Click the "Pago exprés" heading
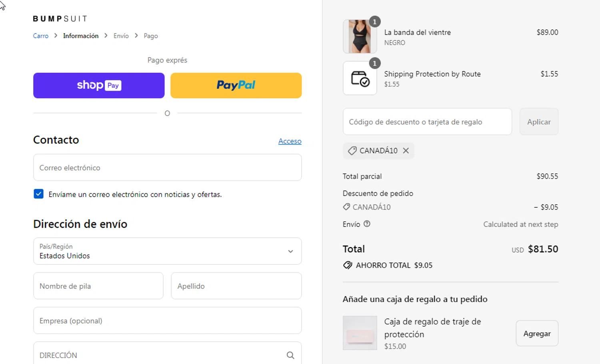 [x=167, y=60]
